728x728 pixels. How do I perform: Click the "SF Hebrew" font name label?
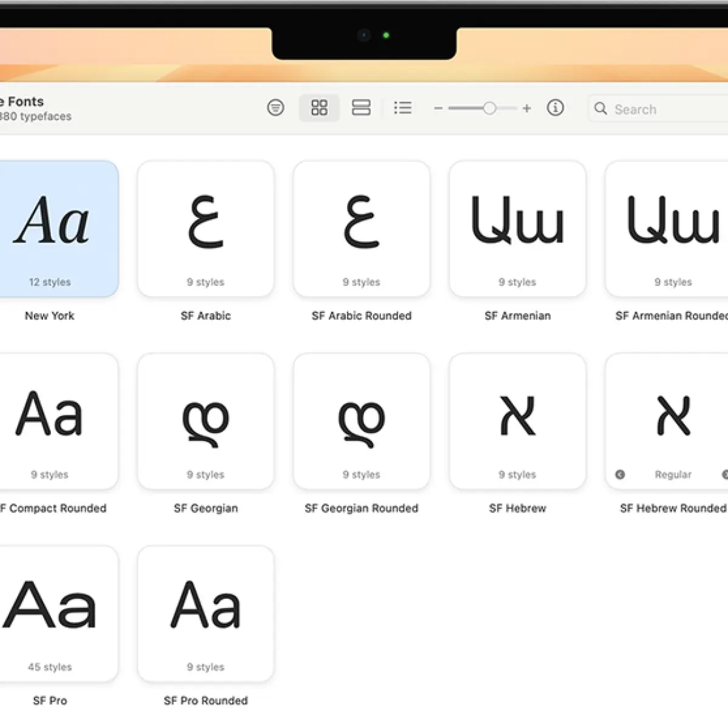coord(517,508)
